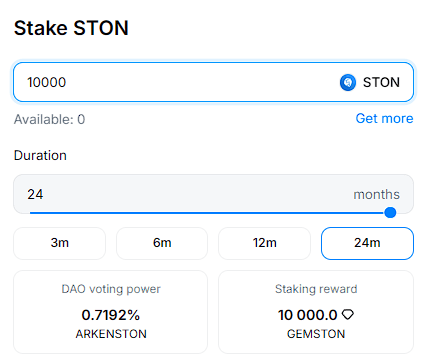This screenshot has height=362, width=437.
Task: Click the Stake STON heading
Action: pyautogui.click(x=71, y=28)
